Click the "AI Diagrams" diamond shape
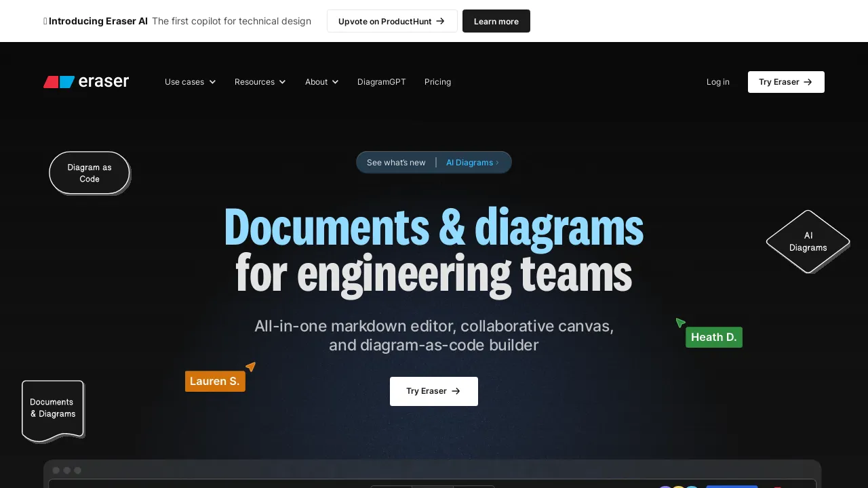Viewport: 868px width, 488px height. (808, 242)
